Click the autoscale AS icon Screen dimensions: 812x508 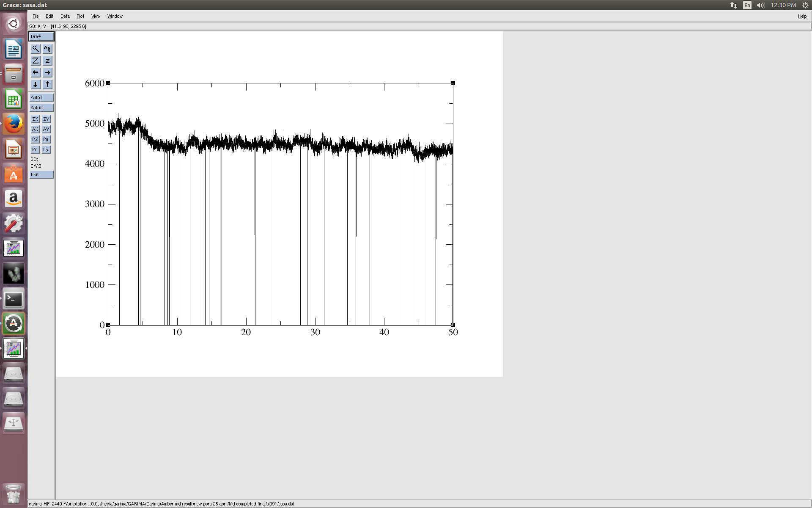pos(47,49)
